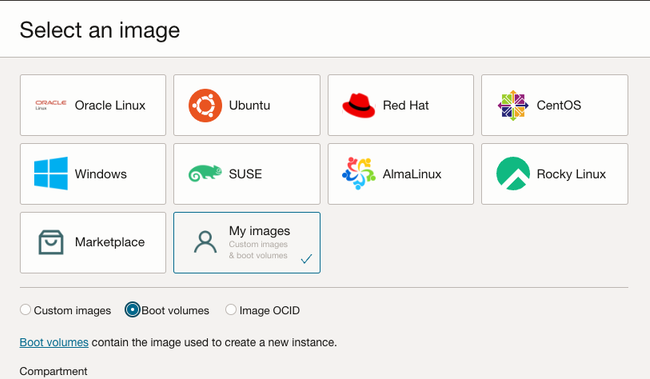Click the Marketplace shopping bag icon
The image size is (650, 379).
click(51, 242)
